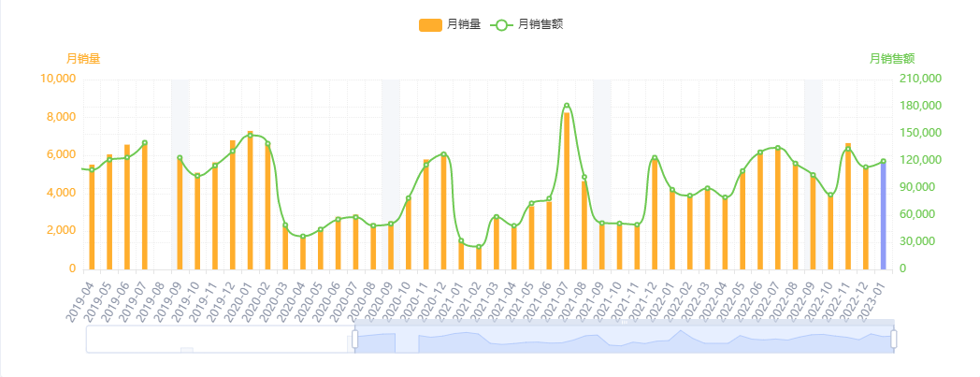The height and width of the screenshot is (377, 980).
Task: Toggle the 月销量 bar series legend
Action: click(x=450, y=25)
